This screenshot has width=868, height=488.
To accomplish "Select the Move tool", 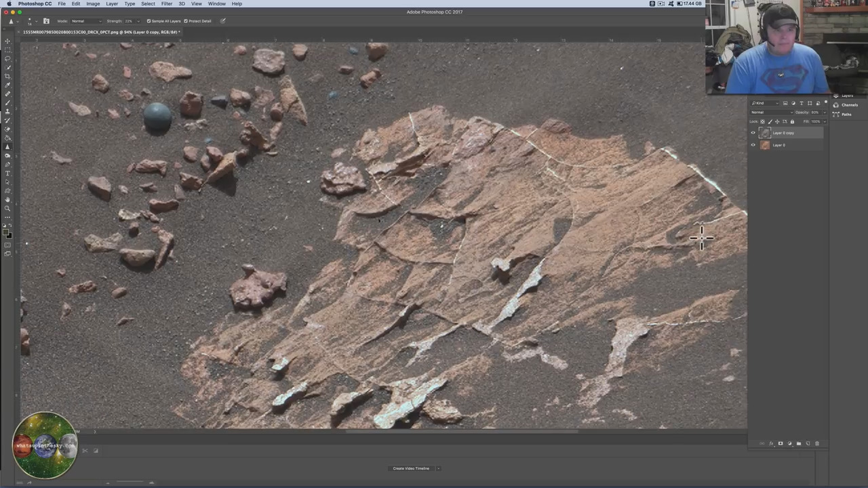I will point(7,41).
